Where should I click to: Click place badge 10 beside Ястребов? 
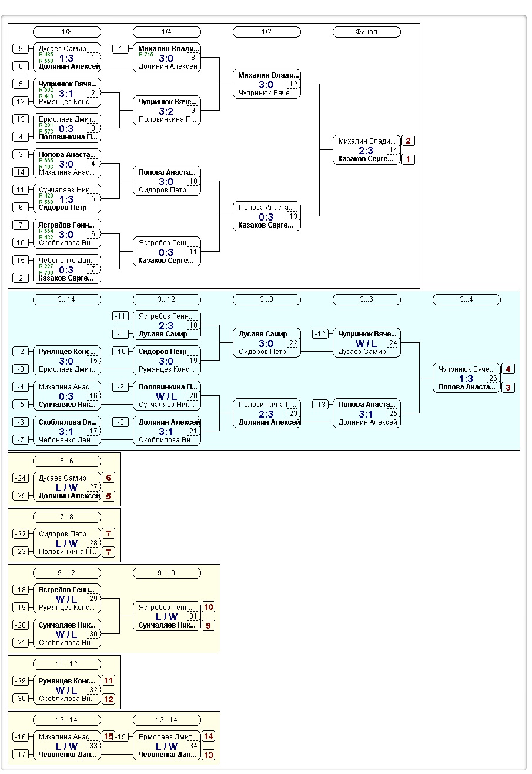(x=208, y=607)
